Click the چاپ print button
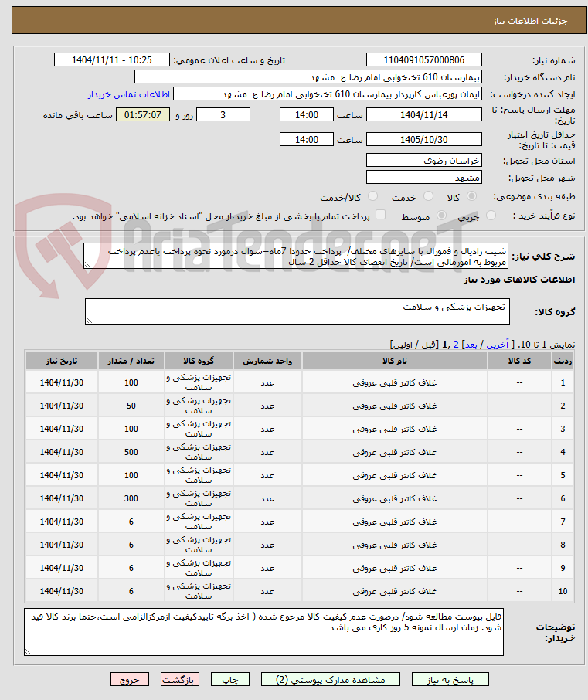The height and width of the screenshot is (700, 588). 230,679
